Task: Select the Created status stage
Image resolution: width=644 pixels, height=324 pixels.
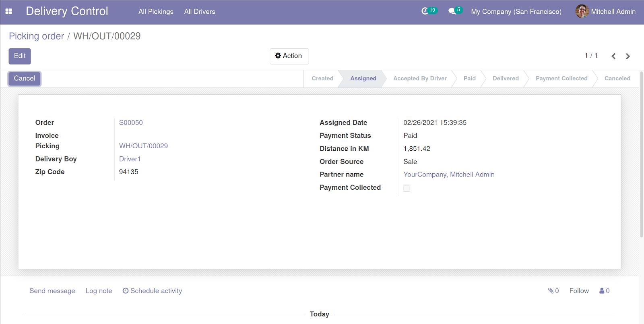Action: pyautogui.click(x=322, y=79)
